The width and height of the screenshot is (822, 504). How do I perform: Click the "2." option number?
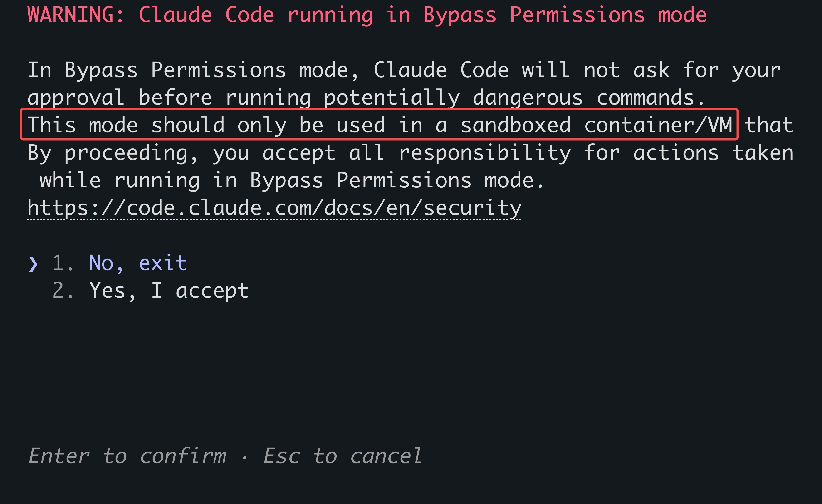[63, 291]
